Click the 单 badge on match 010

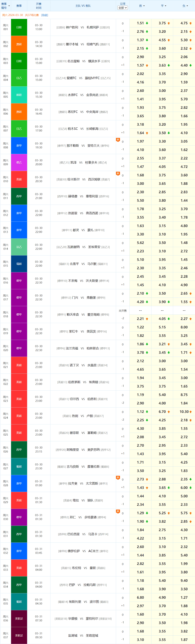pos(118,173)
